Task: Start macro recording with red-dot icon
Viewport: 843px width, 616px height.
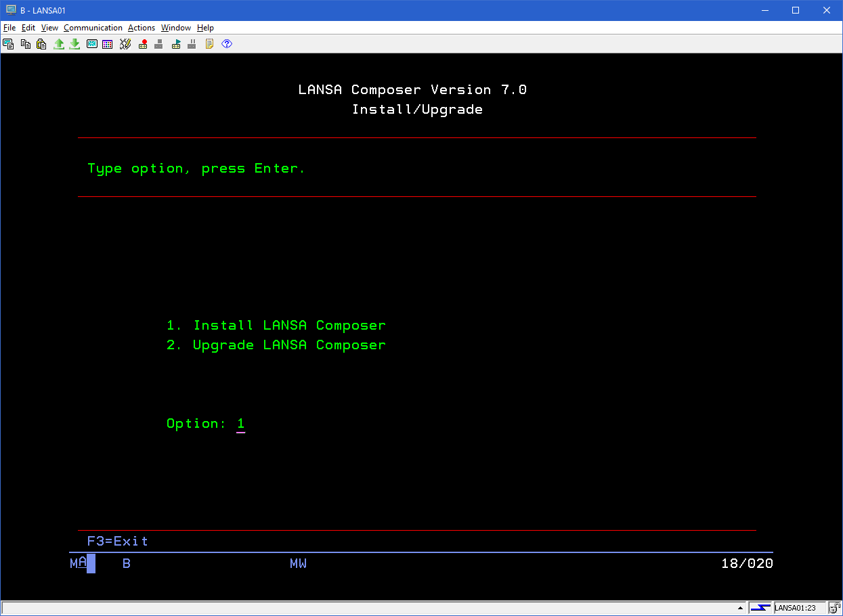Action: pyautogui.click(x=143, y=44)
